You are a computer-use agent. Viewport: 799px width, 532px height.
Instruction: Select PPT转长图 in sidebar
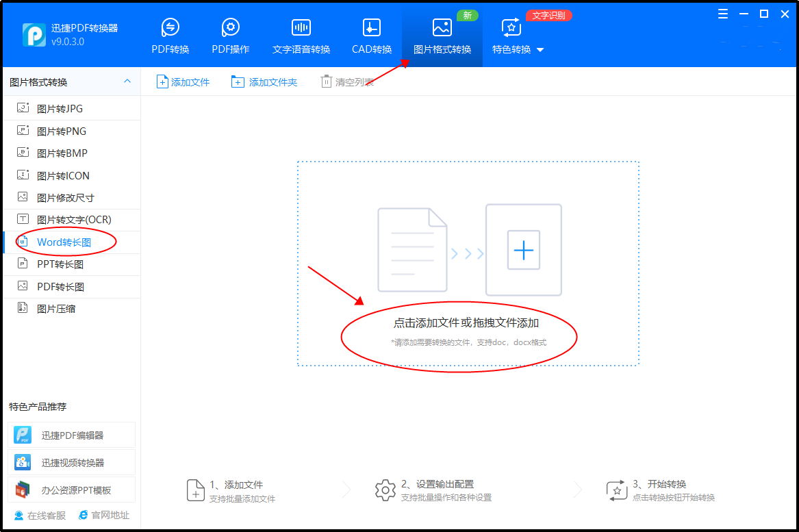click(x=71, y=264)
